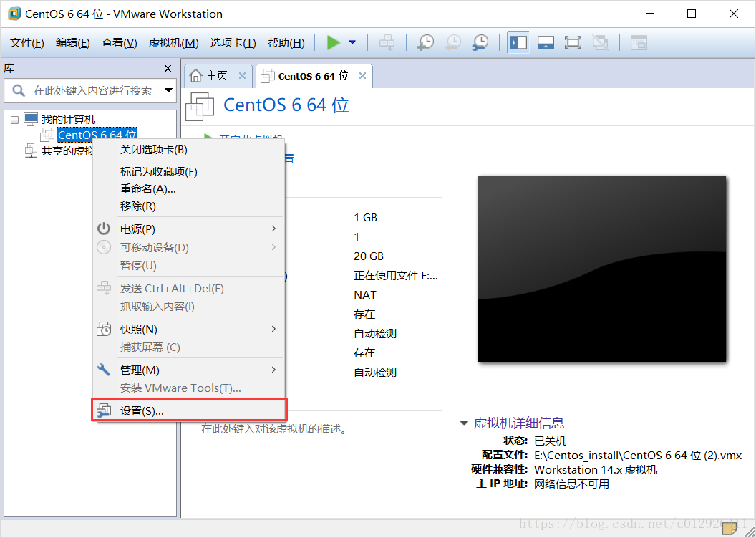Enter full screen mode icon

click(x=573, y=42)
